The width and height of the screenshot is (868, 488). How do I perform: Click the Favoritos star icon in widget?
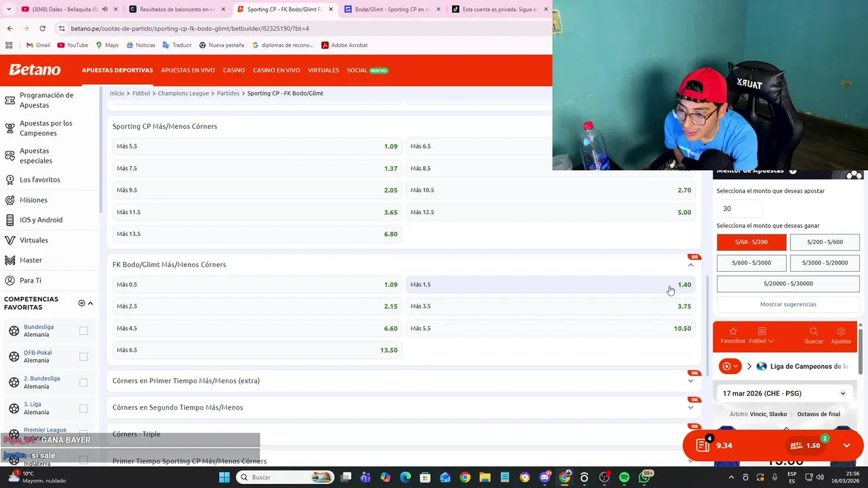pos(732,331)
